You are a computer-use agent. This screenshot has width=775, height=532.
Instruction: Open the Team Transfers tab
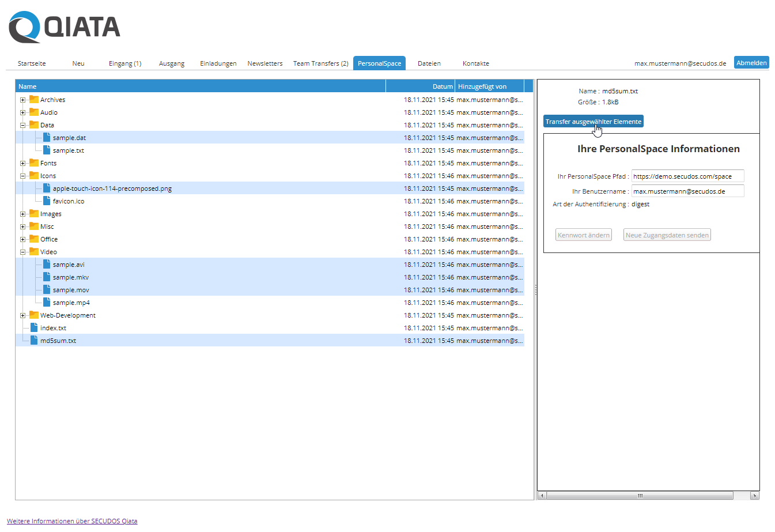tap(320, 63)
